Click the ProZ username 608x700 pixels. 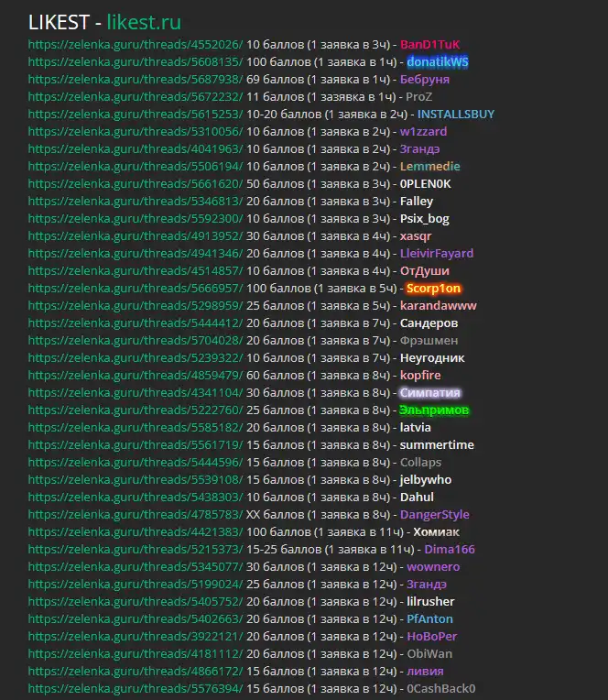[x=418, y=97]
